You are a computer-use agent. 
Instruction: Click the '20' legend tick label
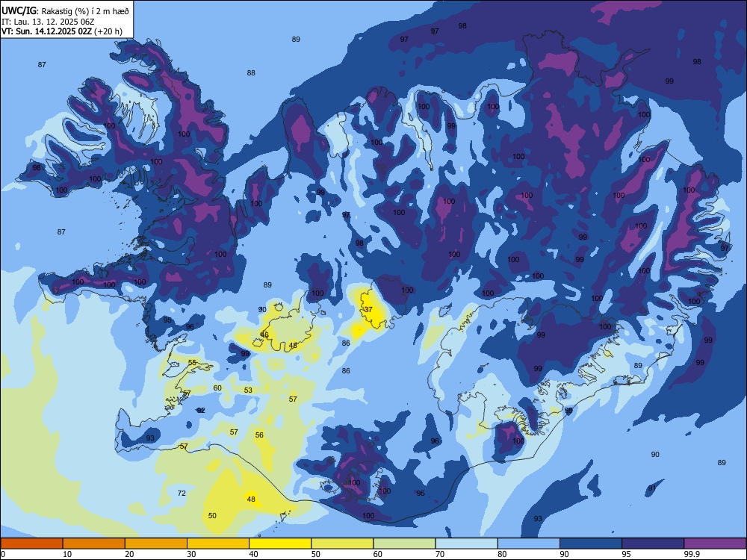(x=129, y=554)
